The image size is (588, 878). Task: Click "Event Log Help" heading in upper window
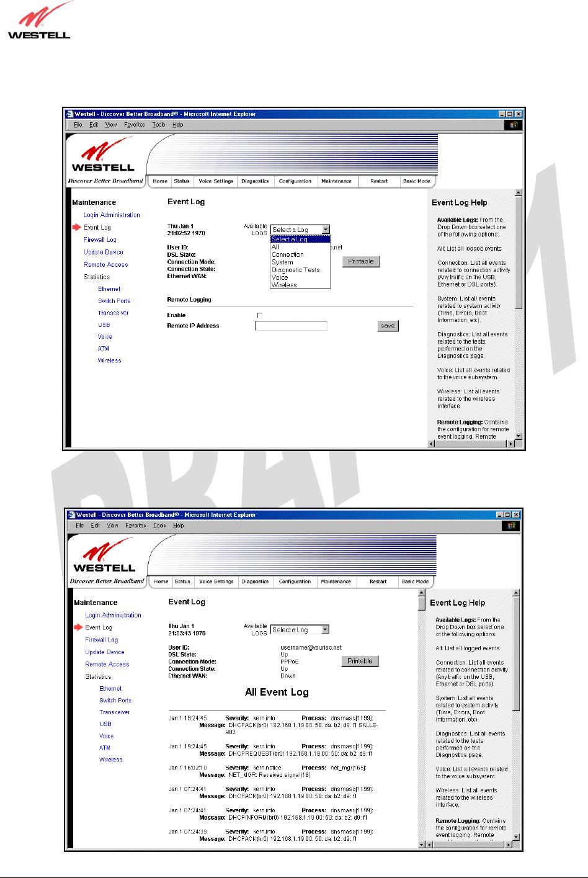coord(460,203)
